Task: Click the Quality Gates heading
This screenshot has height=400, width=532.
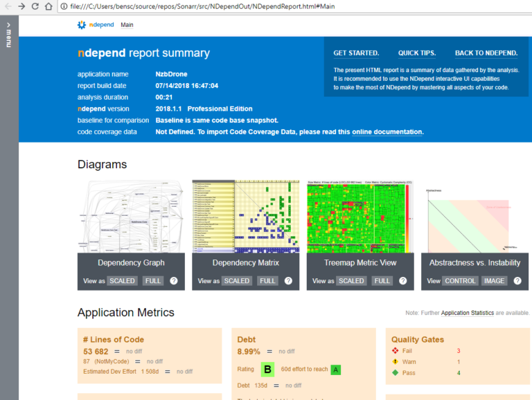Action: coord(417,339)
